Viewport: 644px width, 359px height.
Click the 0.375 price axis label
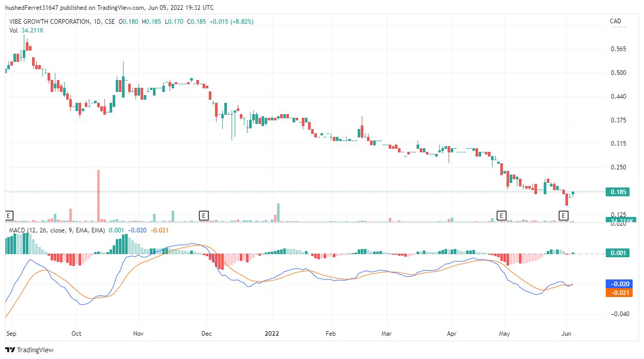(618, 120)
